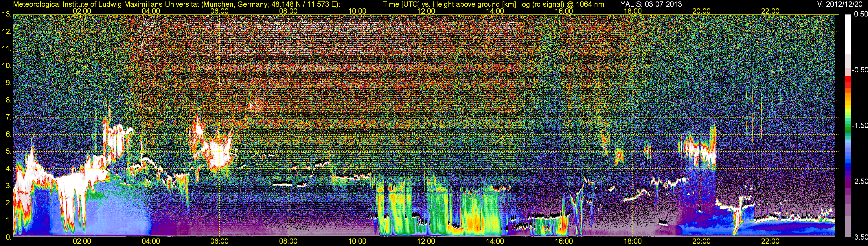Click the 02:00 tick on the bottom time axis
The width and height of the screenshot is (868, 246).
click(82, 241)
